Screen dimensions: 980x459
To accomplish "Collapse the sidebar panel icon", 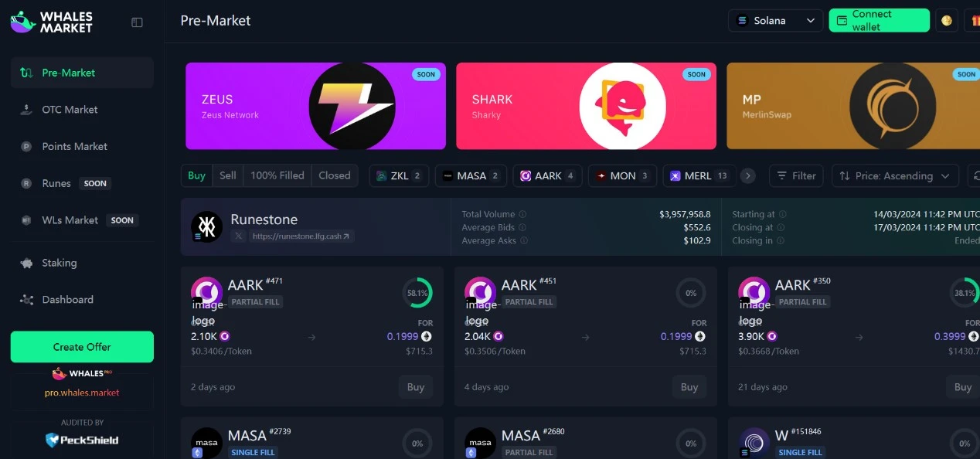I will (x=137, y=22).
